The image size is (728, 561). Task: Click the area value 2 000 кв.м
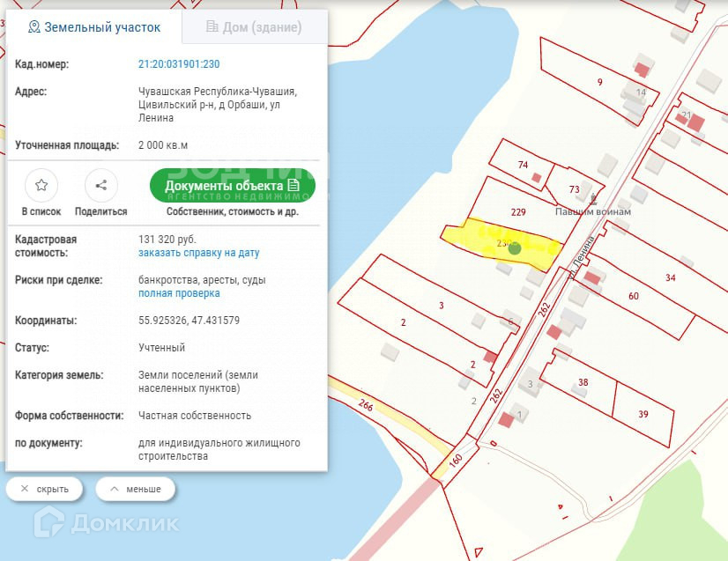pyautogui.click(x=163, y=145)
